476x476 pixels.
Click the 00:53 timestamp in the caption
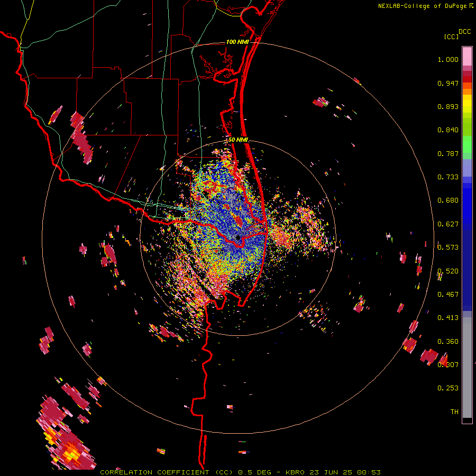point(369,472)
